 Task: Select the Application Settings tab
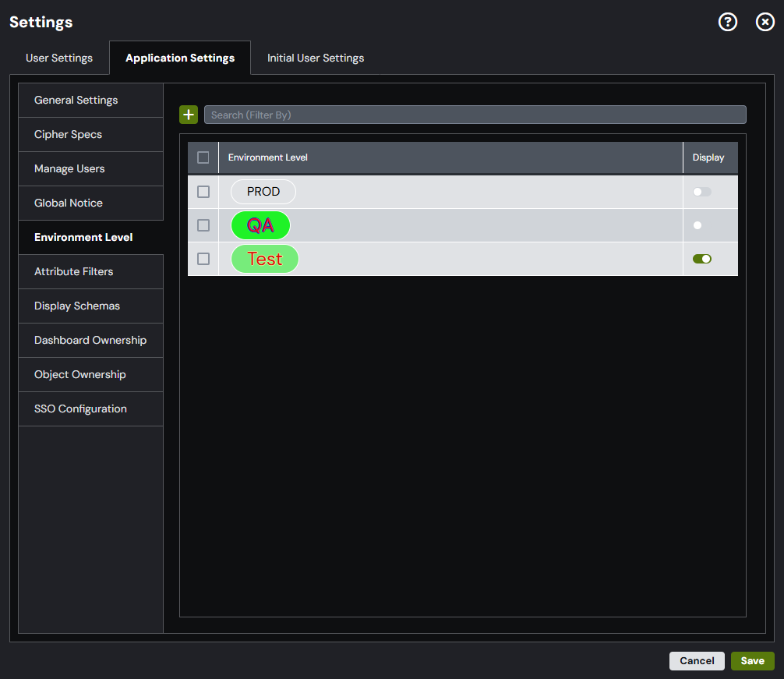pos(180,58)
